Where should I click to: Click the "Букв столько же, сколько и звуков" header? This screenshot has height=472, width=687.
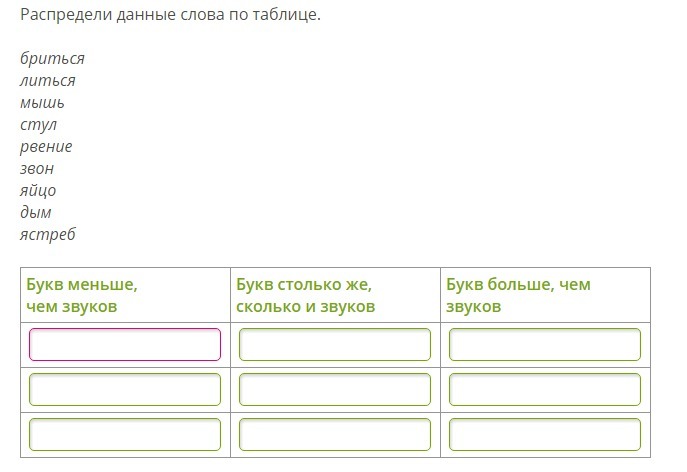point(306,295)
